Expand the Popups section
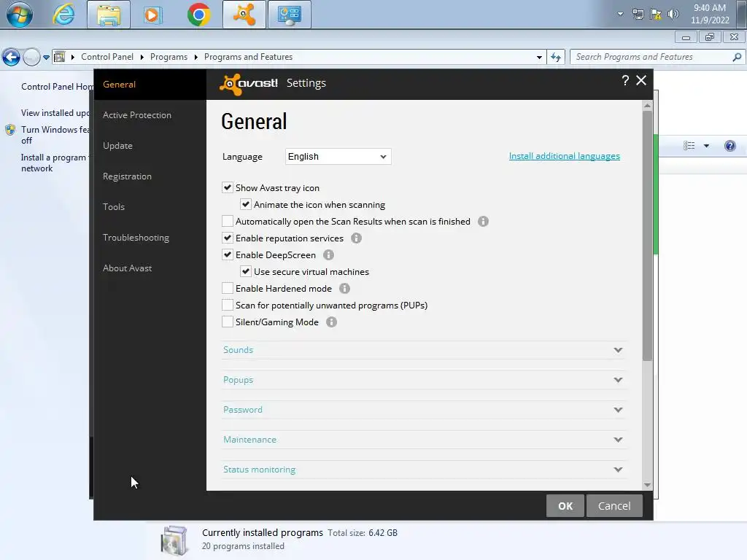The image size is (747, 560). (x=424, y=380)
